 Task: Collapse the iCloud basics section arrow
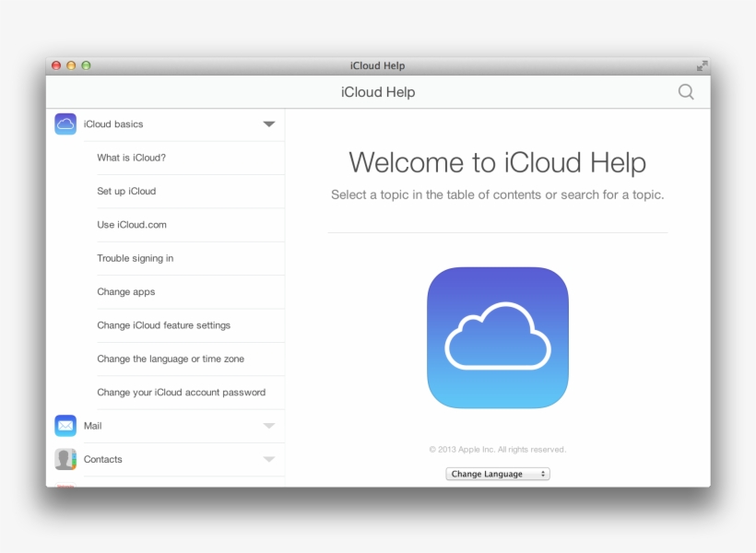(x=269, y=124)
